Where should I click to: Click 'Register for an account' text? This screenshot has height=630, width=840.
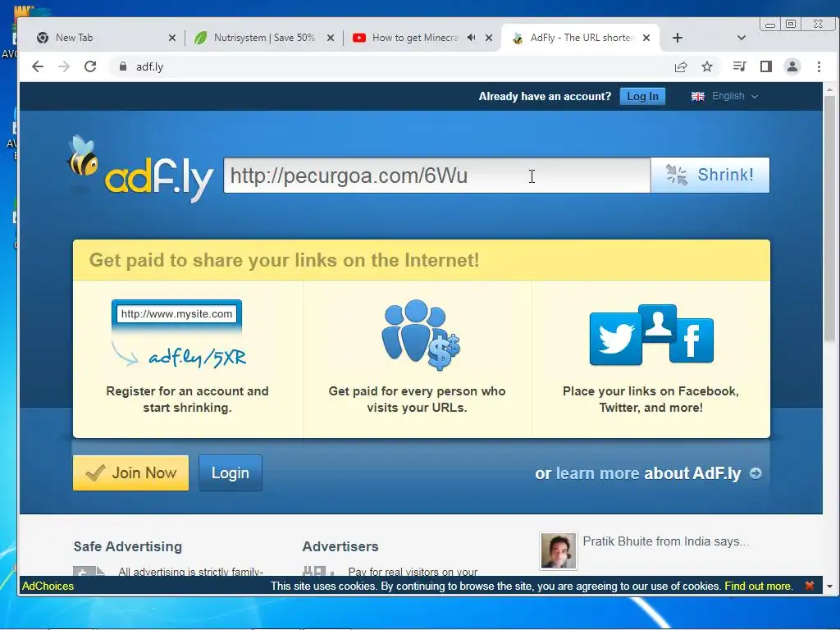(x=187, y=399)
